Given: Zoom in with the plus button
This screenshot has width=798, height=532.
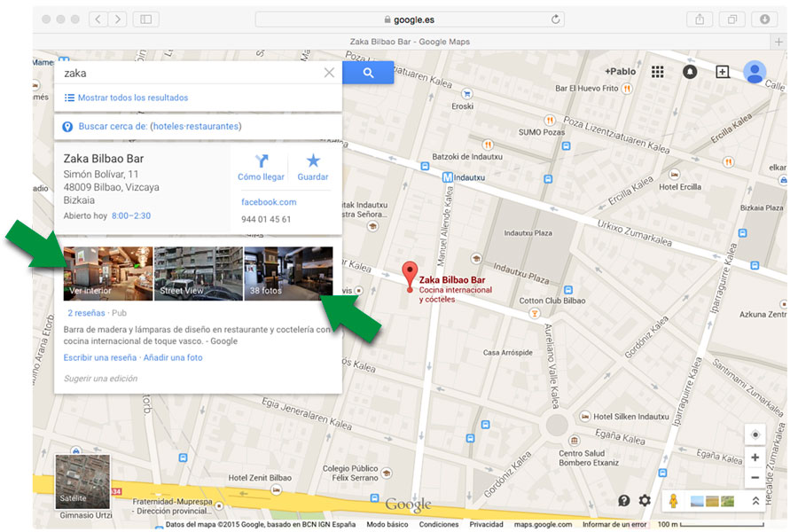Looking at the screenshot, I should (755, 458).
